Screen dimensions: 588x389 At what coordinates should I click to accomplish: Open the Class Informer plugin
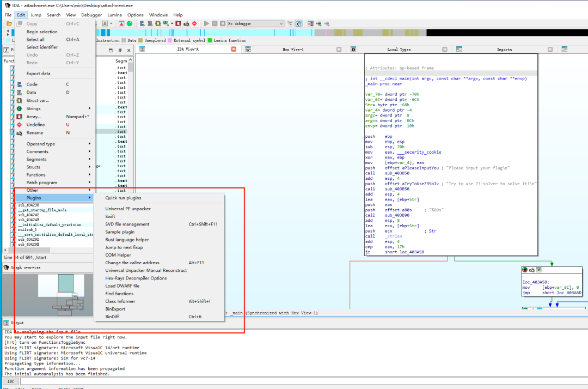[x=160, y=301]
